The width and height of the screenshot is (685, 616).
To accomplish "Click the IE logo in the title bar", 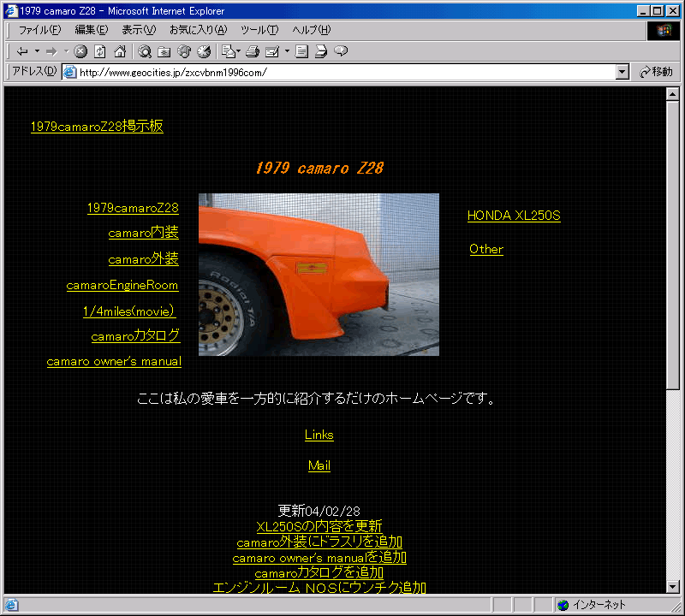I will pos(10,10).
